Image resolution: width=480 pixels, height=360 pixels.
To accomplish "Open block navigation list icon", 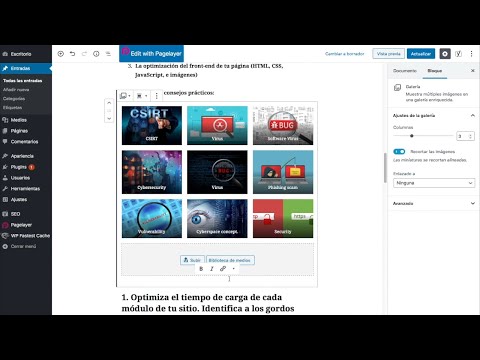I will (108, 54).
